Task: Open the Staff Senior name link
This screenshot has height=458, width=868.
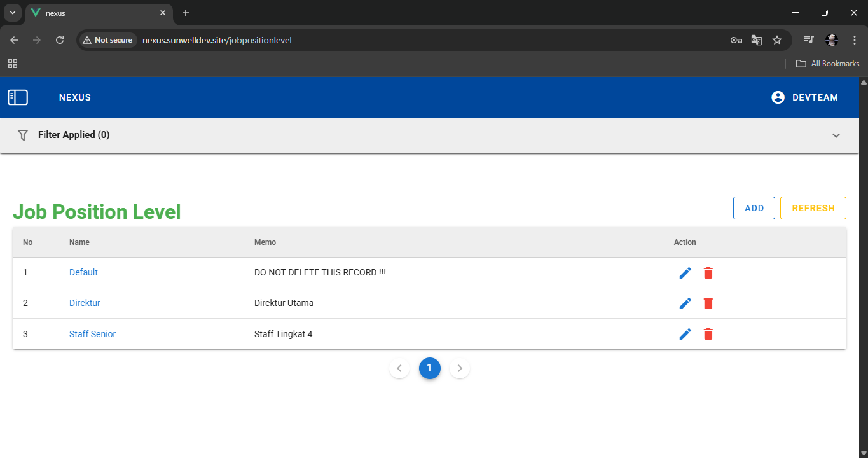Action: (x=92, y=334)
